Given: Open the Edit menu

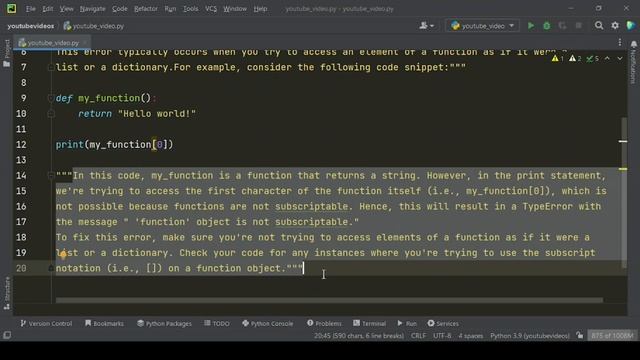Looking at the screenshot, I should 48,9.
